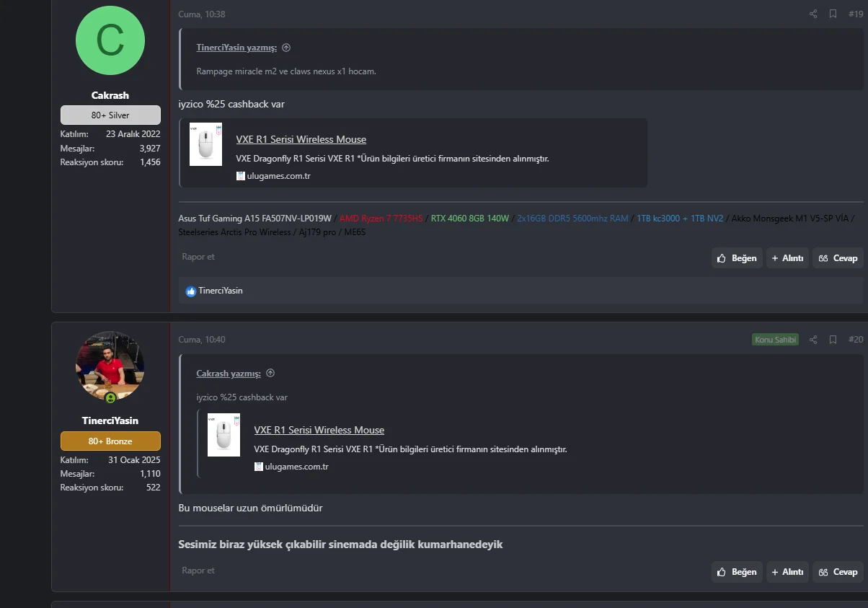868x608 pixels.
Task: Bookmark post #20 with bookmark icon
Action: [833, 340]
